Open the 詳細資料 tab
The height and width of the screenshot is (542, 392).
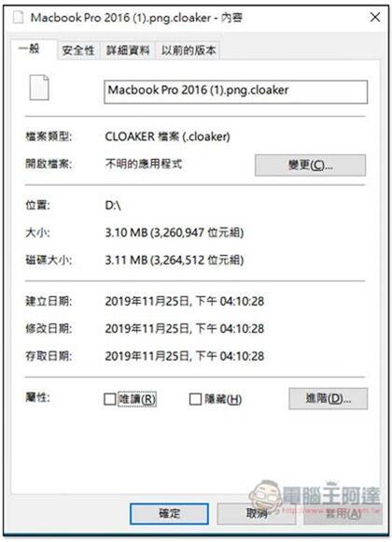pyautogui.click(x=128, y=50)
